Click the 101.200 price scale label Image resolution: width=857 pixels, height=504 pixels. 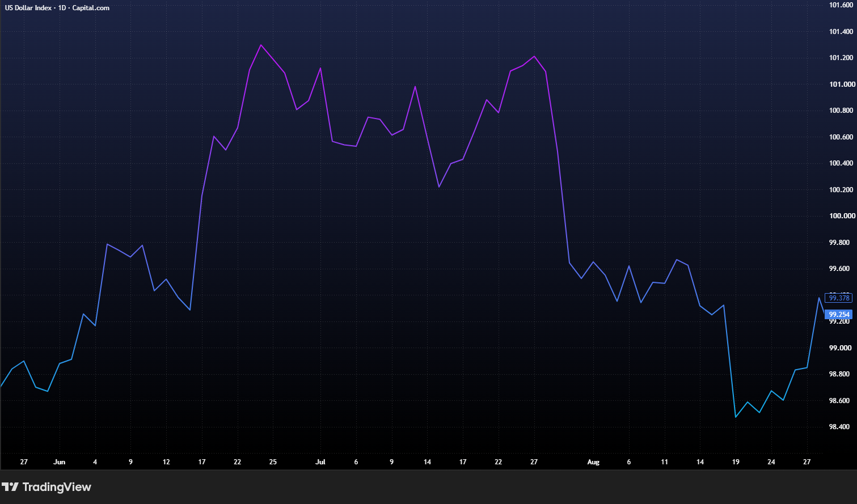click(x=842, y=58)
